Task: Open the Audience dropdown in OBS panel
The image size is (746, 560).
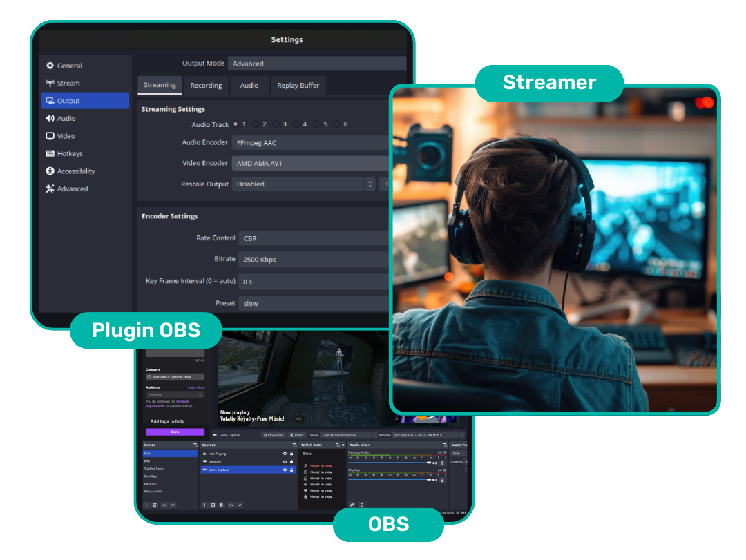Action: pyautogui.click(x=175, y=394)
